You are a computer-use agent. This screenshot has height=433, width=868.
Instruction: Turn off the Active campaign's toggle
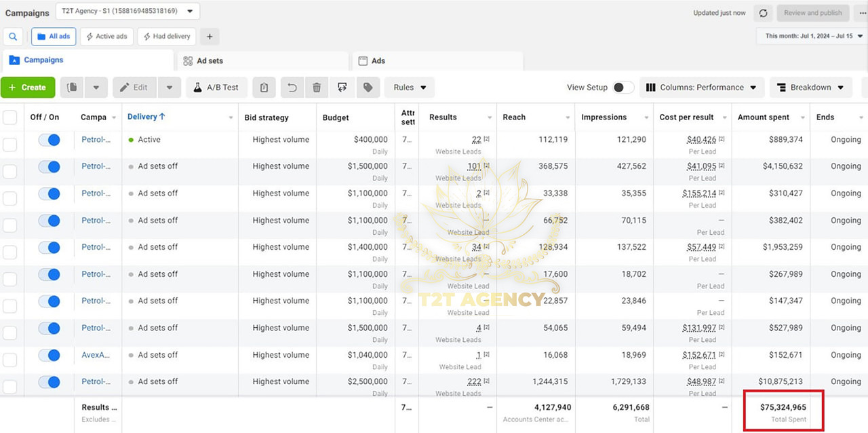pos(50,140)
